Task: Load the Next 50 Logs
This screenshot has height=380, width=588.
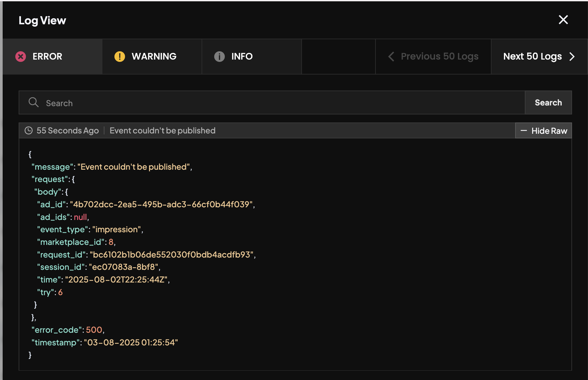Action: 532,57
